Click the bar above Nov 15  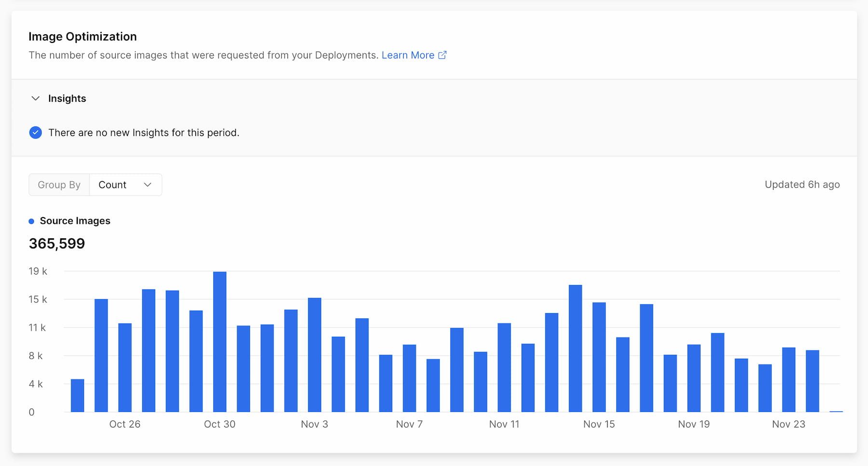pos(599,357)
